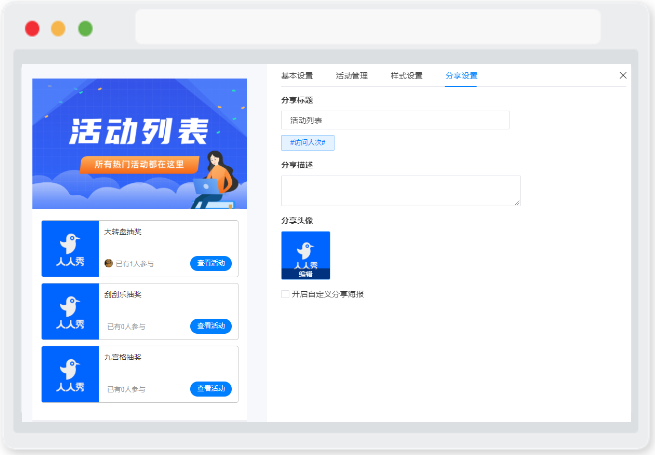Click 已有0人参与 under 刮刮乐抽奖

click(126, 327)
